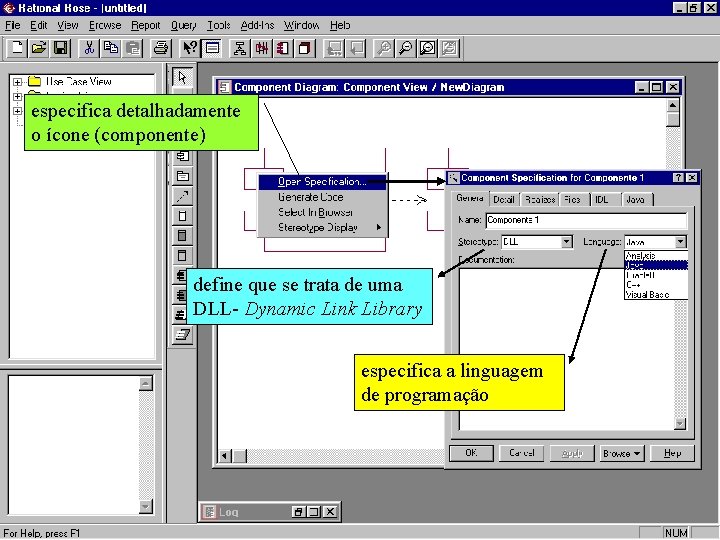Select the dashed Dependency arrow tool
The width and height of the screenshot is (720, 540).
pos(182,196)
